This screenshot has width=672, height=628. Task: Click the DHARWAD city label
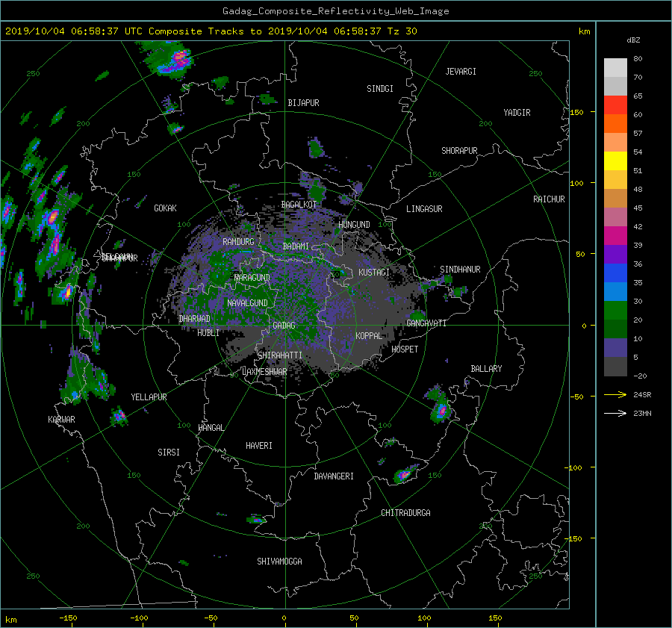(194, 319)
